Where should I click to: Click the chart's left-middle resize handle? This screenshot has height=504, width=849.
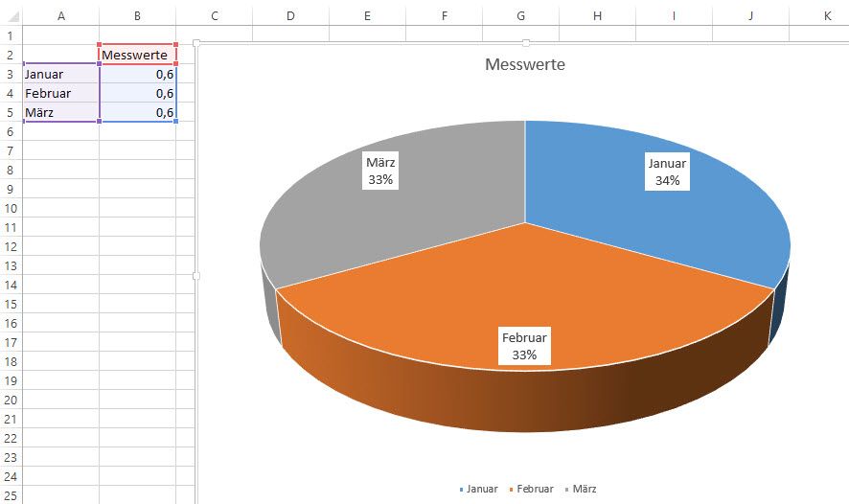click(x=196, y=276)
